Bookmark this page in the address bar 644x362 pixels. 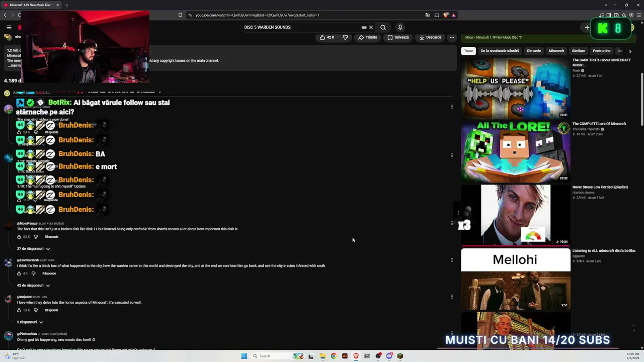pos(180,15)
